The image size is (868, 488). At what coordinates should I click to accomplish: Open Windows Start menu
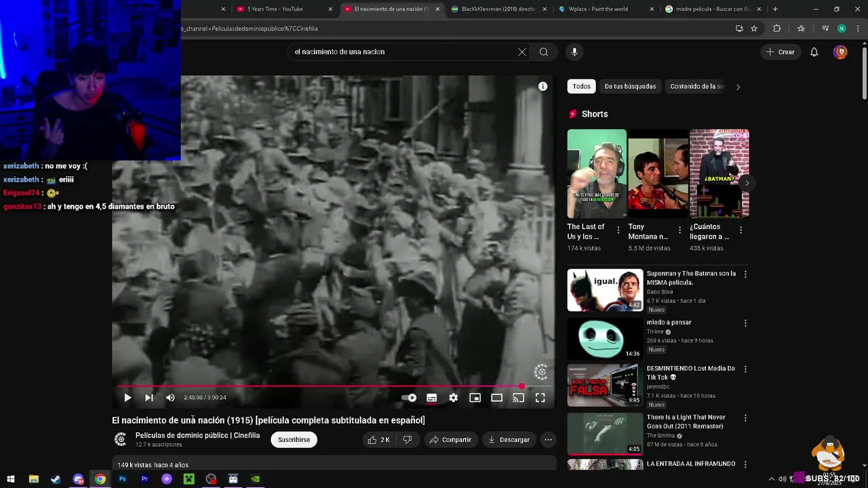(11, 479)
